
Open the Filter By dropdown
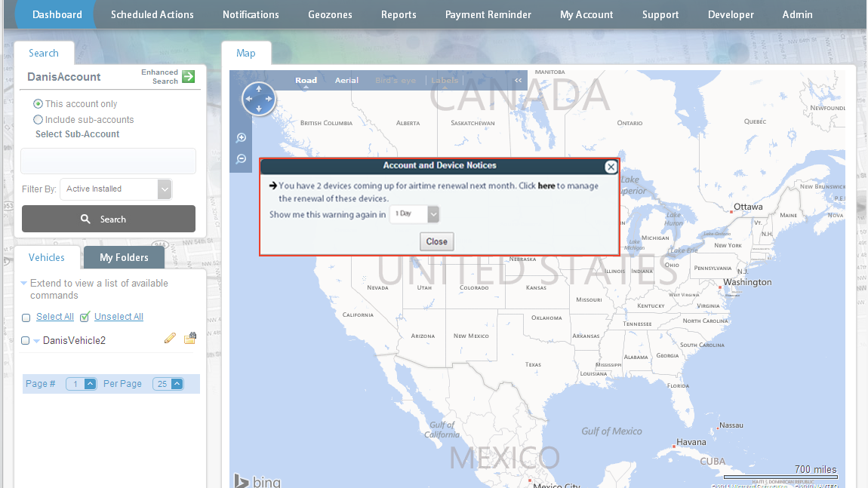[164, 189]
